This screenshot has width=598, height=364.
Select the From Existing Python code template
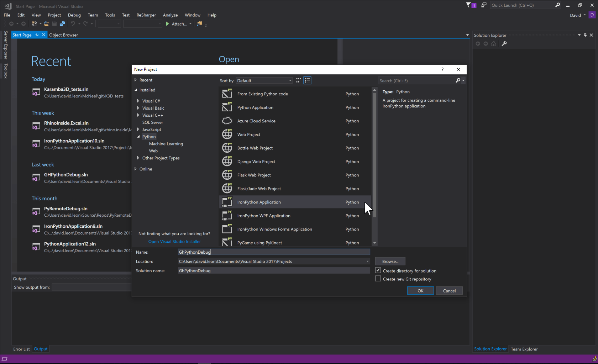pyautogui.click(x=295, y=94)
